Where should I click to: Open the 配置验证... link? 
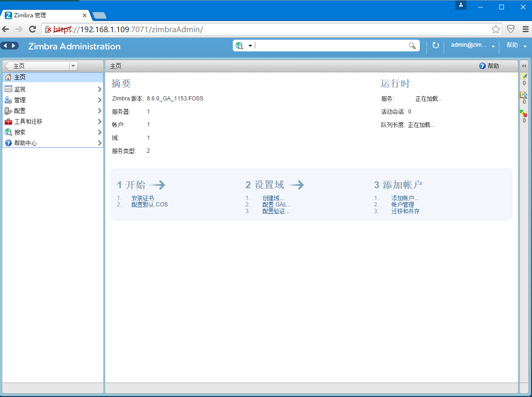pyautogui.click(x=275, y=211)
